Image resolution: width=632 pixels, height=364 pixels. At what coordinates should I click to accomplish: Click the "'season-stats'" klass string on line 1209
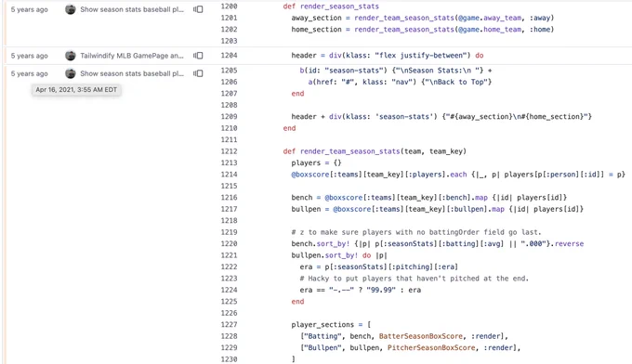click(x=404, y=117)
